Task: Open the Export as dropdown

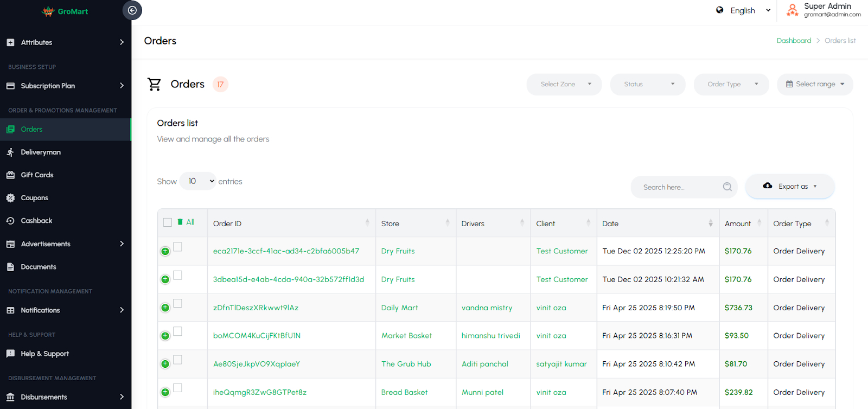Action: pyautogui.click(x=790, y=187)
